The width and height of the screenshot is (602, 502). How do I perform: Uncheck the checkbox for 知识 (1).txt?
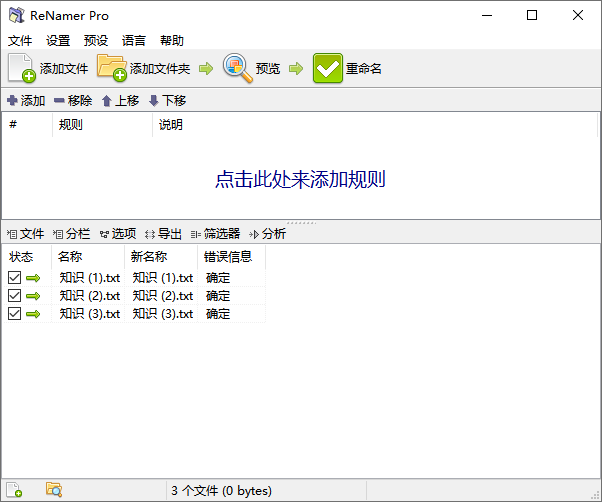coord(14,277)
